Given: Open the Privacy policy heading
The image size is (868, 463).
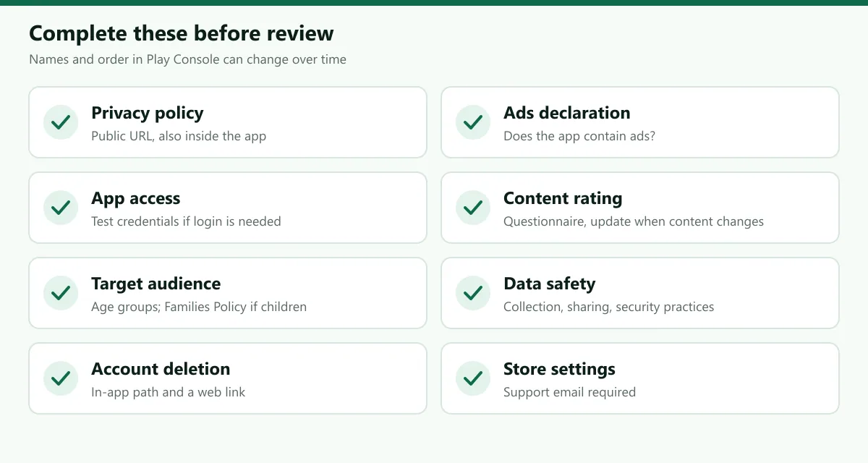Looking at the screenshot, I should coord(148,113).
